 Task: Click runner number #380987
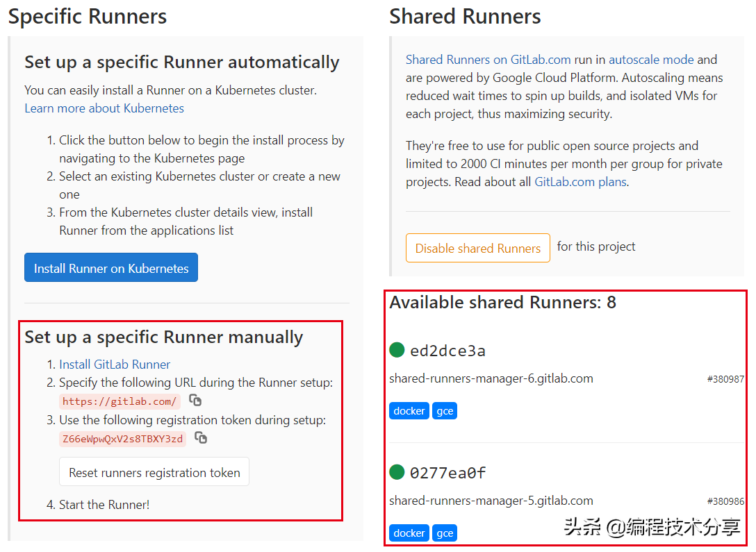coord(725,380)
